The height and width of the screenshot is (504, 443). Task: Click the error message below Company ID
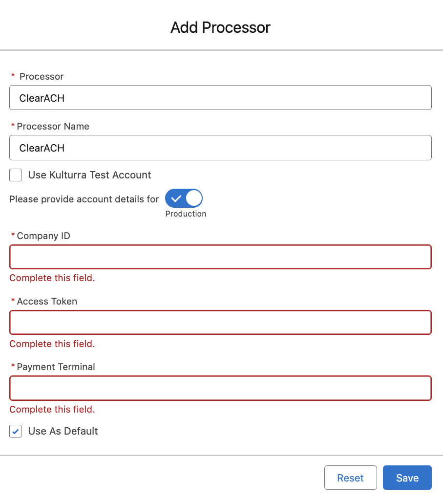pos(52,278)
